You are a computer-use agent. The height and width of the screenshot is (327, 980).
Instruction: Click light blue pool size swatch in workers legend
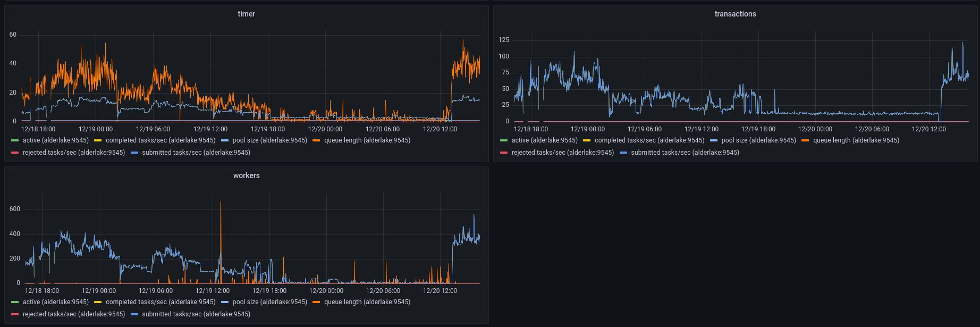point(225,302)
